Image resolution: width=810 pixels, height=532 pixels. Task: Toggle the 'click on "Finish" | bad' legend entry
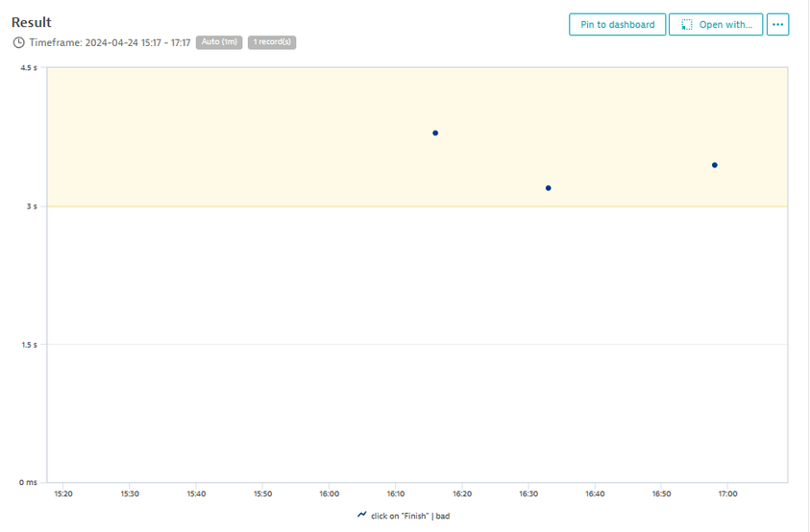tap(410, 516)
